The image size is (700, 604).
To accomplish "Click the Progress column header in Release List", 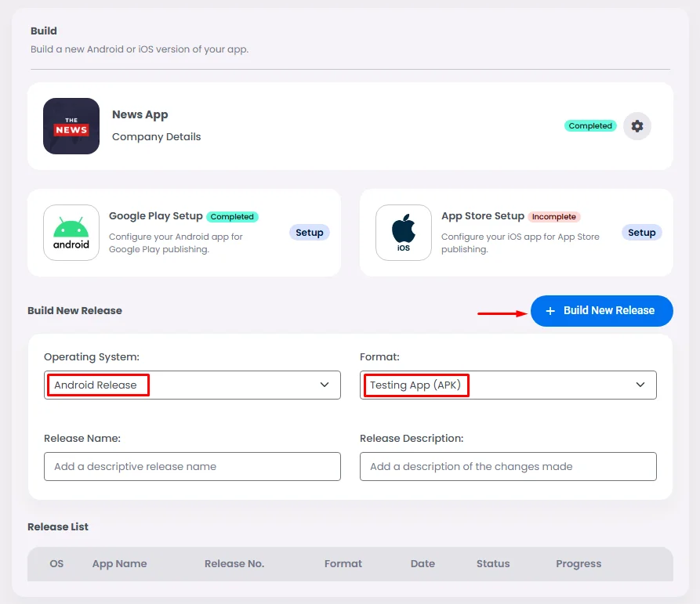I will [x=578, y=564].
